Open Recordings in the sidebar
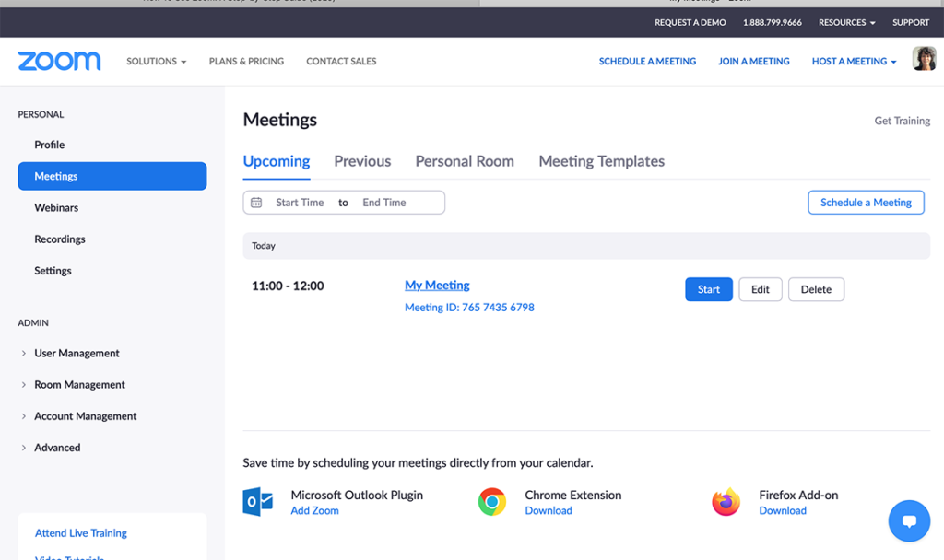Viewport: 944px width, 560px height. (60, 239)
